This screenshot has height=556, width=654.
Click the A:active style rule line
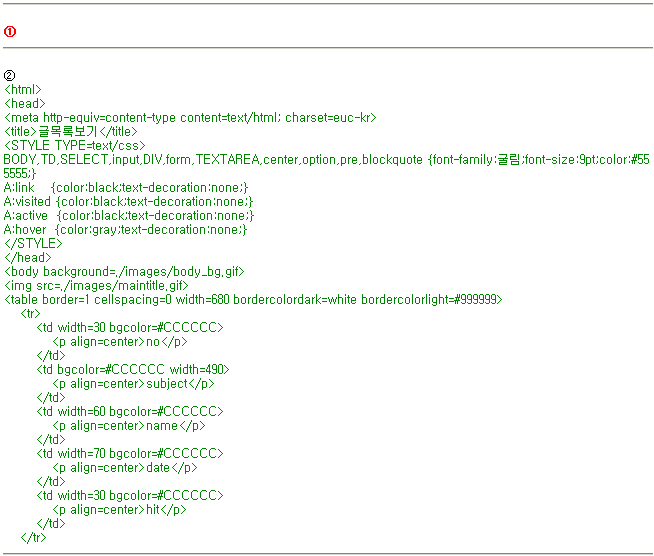click(x=128, y=216)
